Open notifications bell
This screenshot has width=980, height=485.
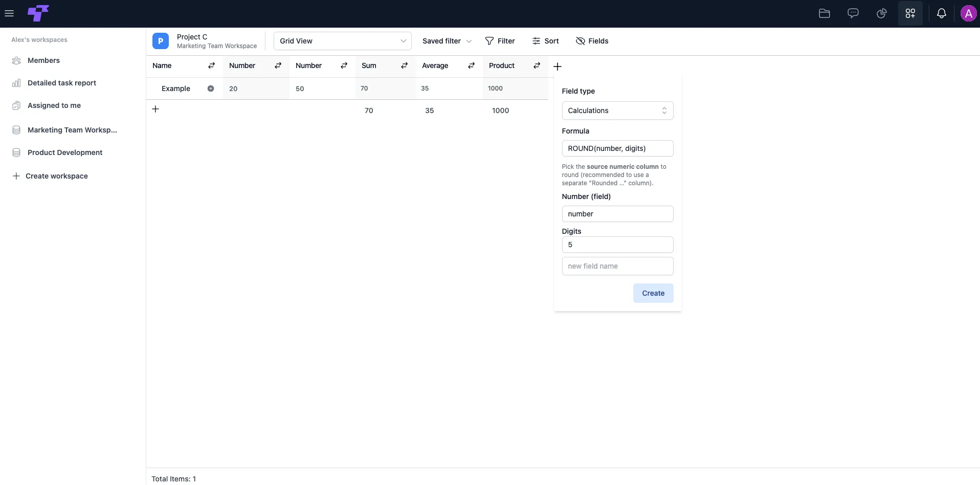942,13
